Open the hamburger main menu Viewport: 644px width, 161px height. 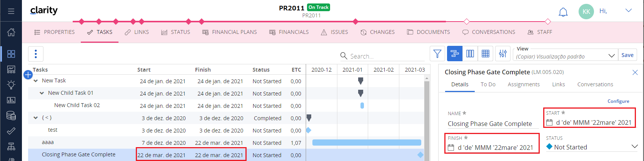point(11,11)
